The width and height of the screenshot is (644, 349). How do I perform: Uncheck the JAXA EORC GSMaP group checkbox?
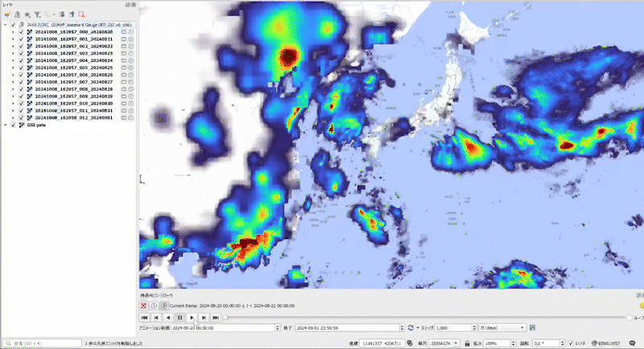pyautogui.click(x=14, y=25)
